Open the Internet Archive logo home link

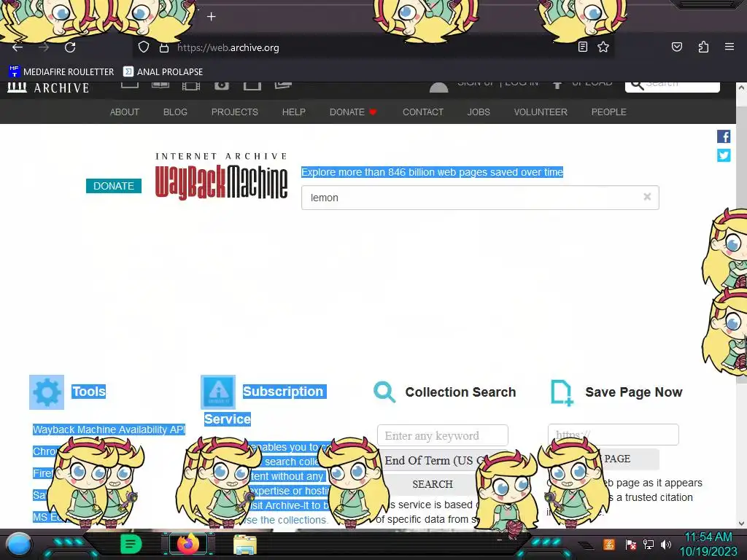click(48, 87)
